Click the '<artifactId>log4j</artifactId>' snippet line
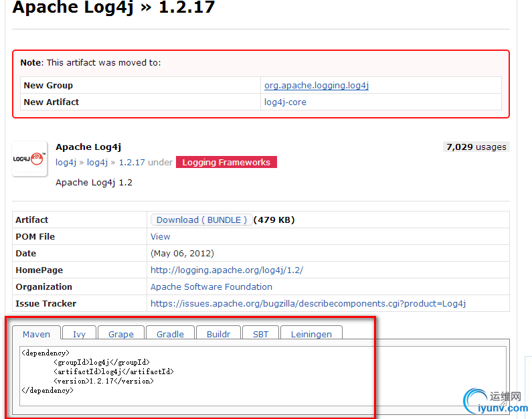The width and height of the screenshot is (532, 419). pyautogui.click(x=114, y=371)
